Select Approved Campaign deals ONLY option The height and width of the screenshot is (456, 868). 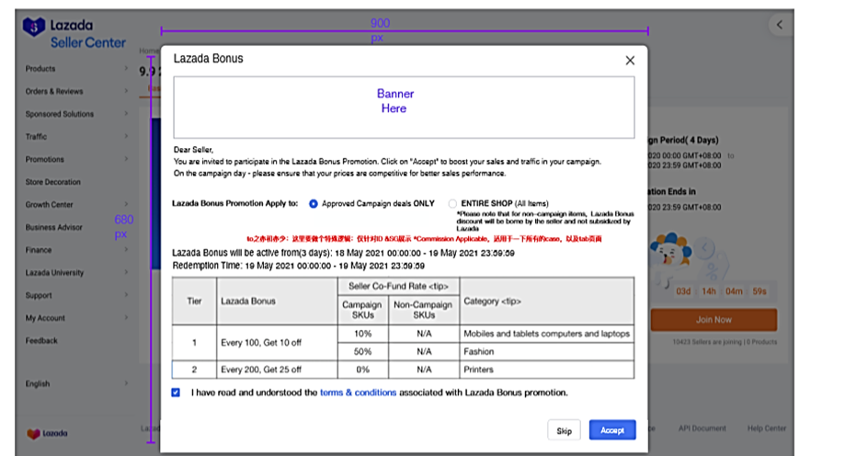(x=314, y=203)
